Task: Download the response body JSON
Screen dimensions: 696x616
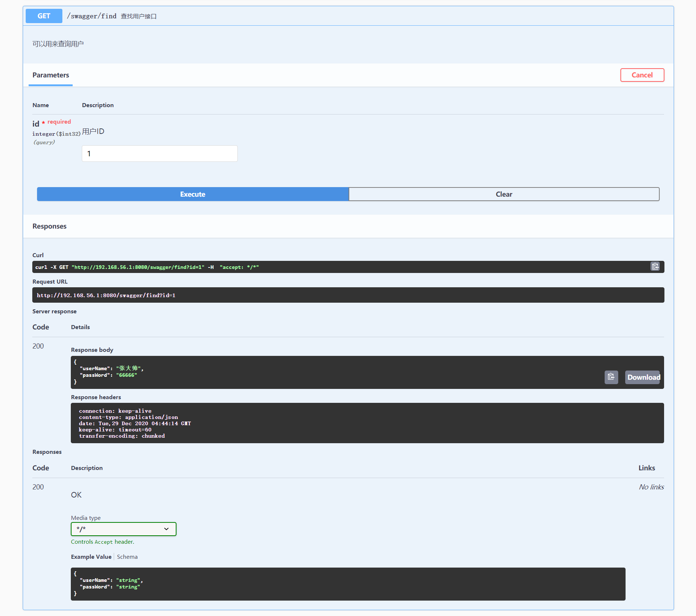Action: pyautogui.click(x=642, y=377)
